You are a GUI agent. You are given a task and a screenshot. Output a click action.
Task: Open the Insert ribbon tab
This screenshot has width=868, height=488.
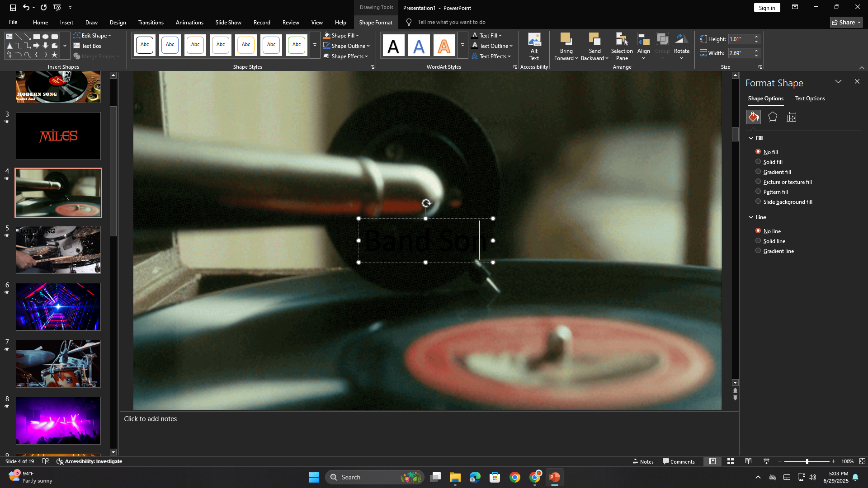click(66, 22)
